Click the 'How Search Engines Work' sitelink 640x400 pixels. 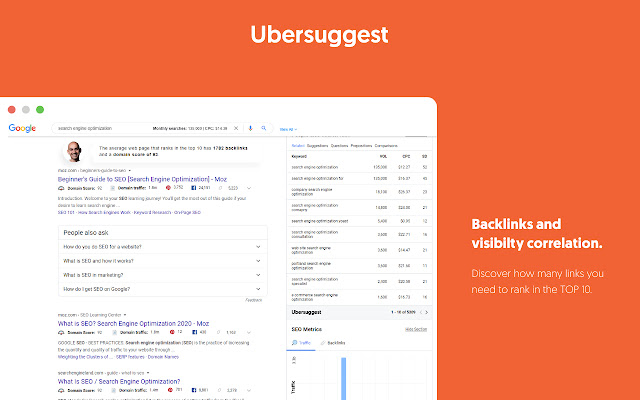104,213
